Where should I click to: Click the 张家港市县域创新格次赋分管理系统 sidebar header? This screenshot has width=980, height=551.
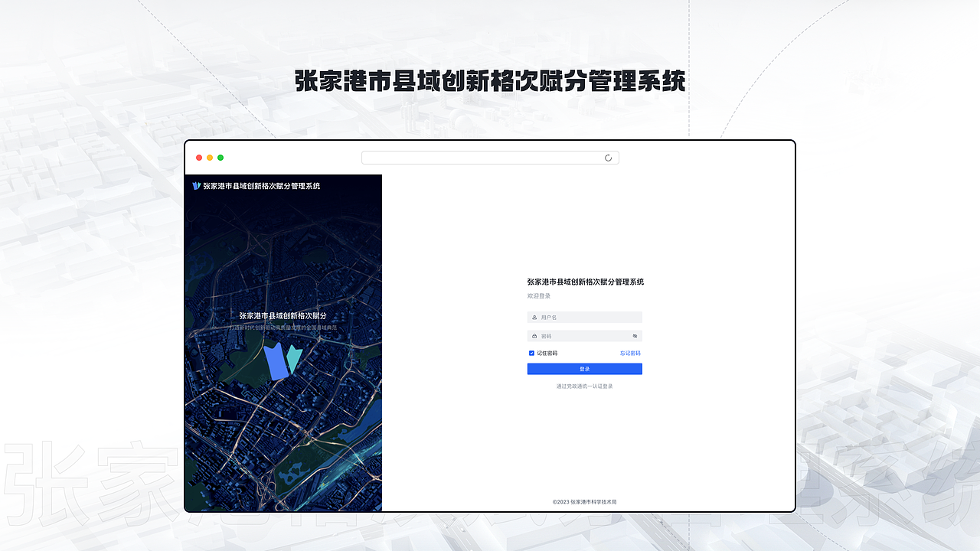click(x=260, y=185)
